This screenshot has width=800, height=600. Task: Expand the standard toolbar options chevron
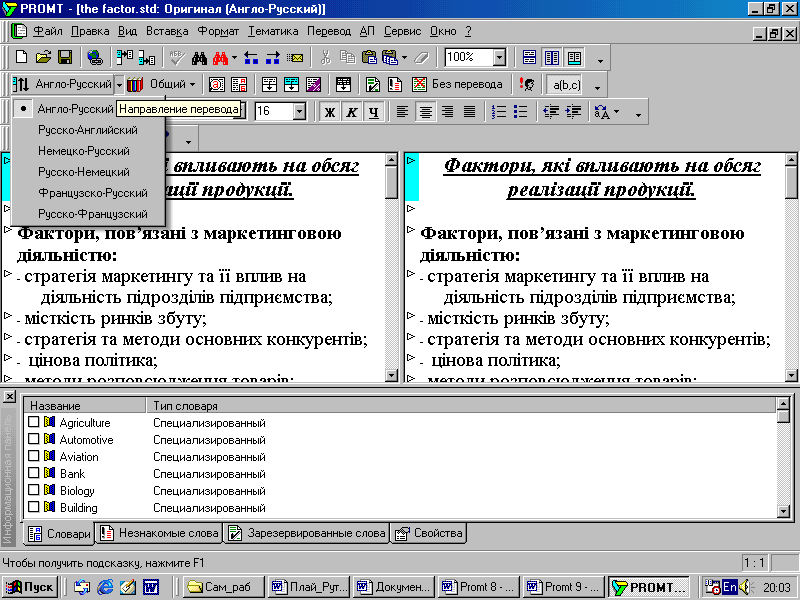[x=601, y=61]
